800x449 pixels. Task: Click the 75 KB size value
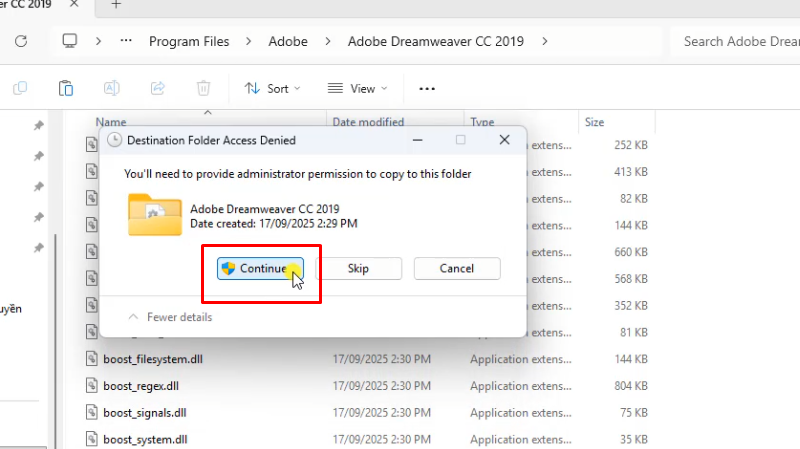pyautogui.click(x=634, y=412)
